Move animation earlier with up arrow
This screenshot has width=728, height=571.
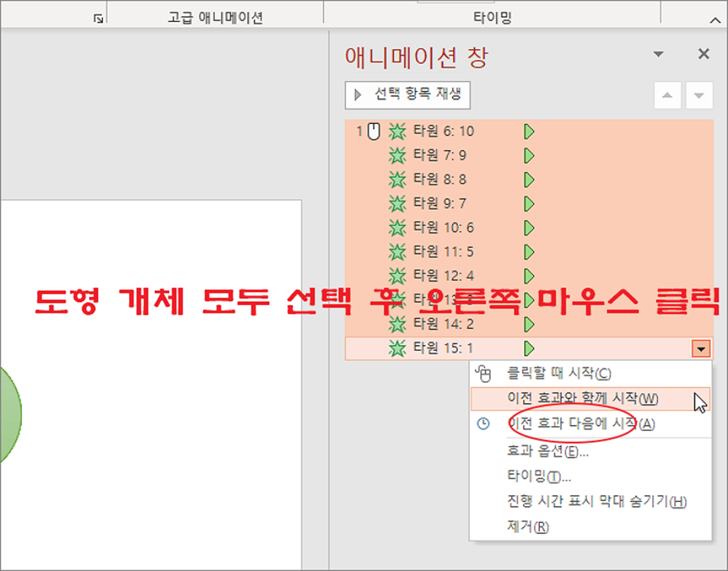pos(667,96)
